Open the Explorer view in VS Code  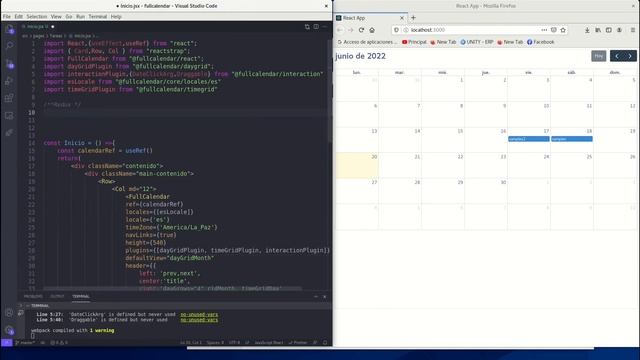9,29
